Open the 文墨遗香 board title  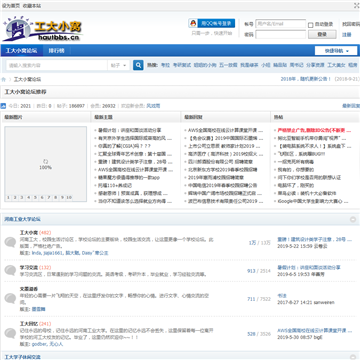tap(29, 289)
